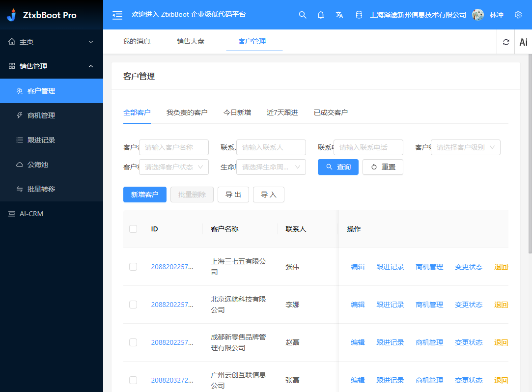Click the 导出 export button
The height and width of the screenshot is (392, 532).
(233, 195)
